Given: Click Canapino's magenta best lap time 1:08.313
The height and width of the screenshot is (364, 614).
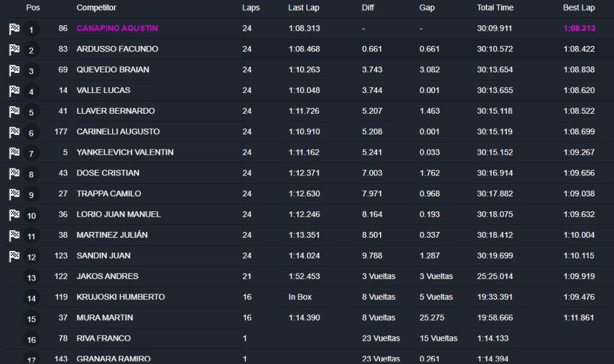Looking at the screenshot, I should click(579, 28).
